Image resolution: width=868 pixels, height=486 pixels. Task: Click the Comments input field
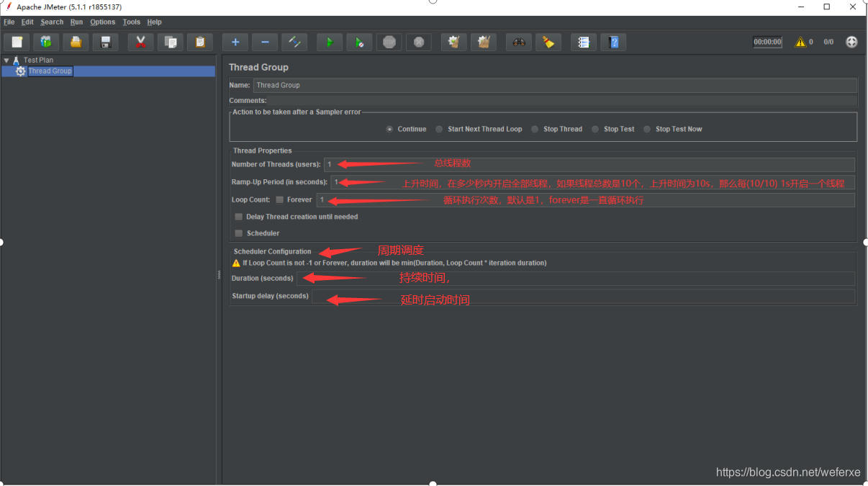click(562, 101)
